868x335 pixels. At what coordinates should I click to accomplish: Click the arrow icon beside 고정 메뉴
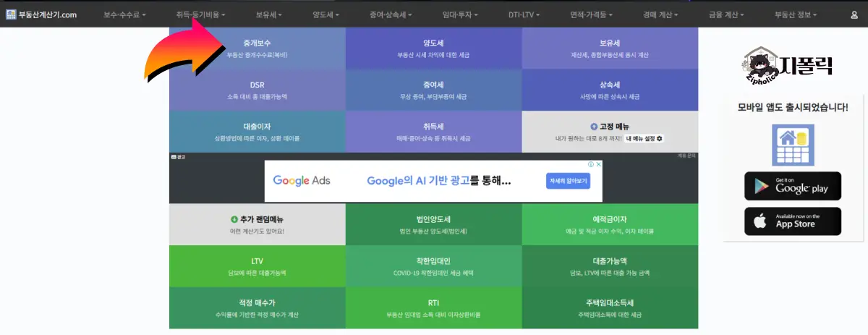pyautogui.click(x=594, y=127)
